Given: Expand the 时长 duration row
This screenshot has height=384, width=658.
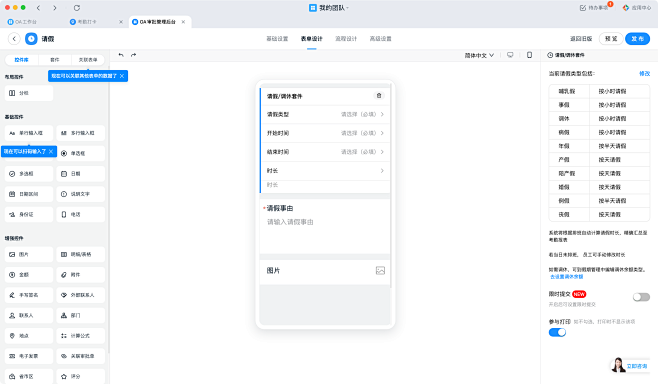Looking at the screenshot, I should (x=325, y=171).
